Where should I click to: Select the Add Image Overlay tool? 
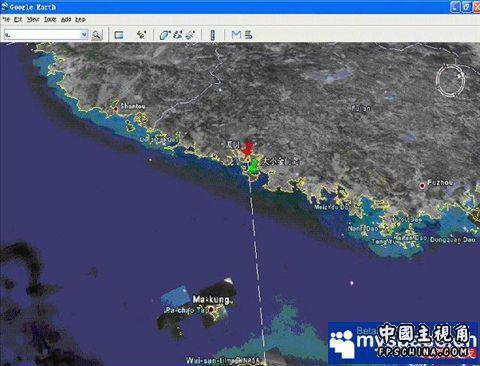pyautogui.click(x=190, y=35)
